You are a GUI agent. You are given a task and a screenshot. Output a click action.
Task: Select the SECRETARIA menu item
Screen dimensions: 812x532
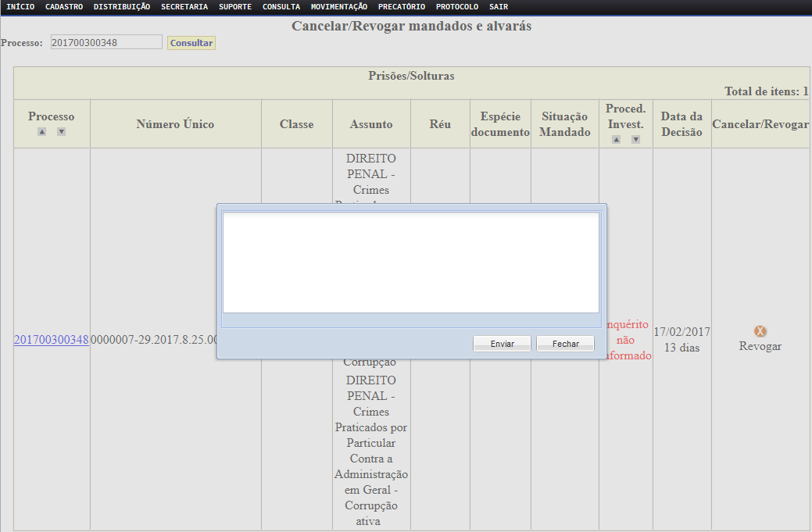184,6
